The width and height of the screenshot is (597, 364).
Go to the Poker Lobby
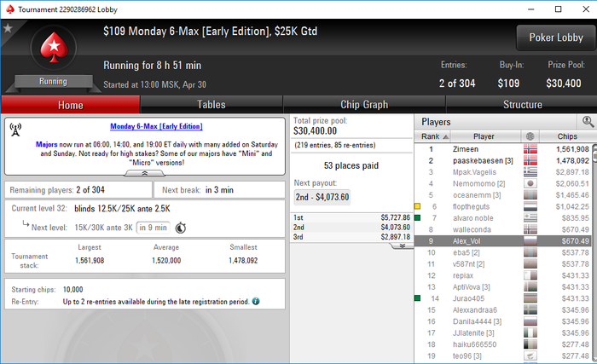556,38
